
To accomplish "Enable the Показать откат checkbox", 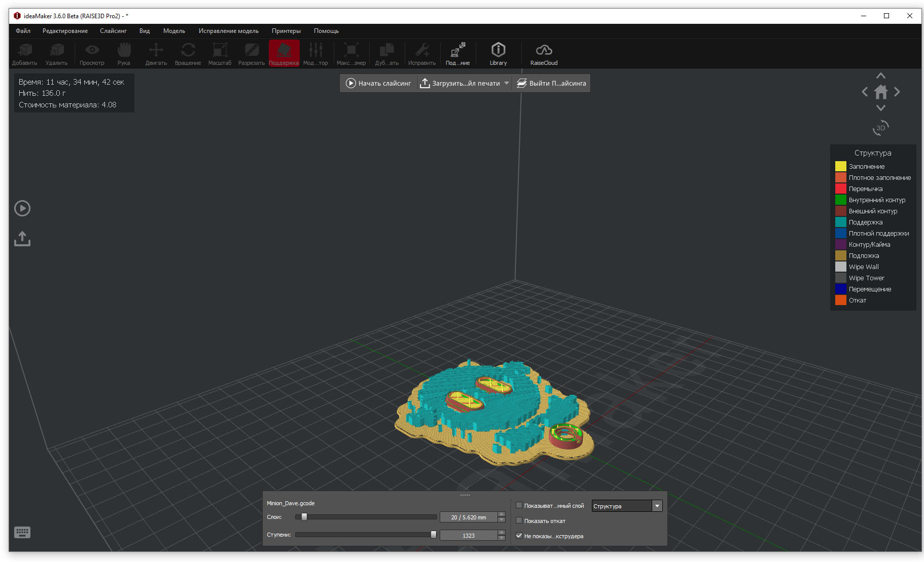I will point(519,520).
